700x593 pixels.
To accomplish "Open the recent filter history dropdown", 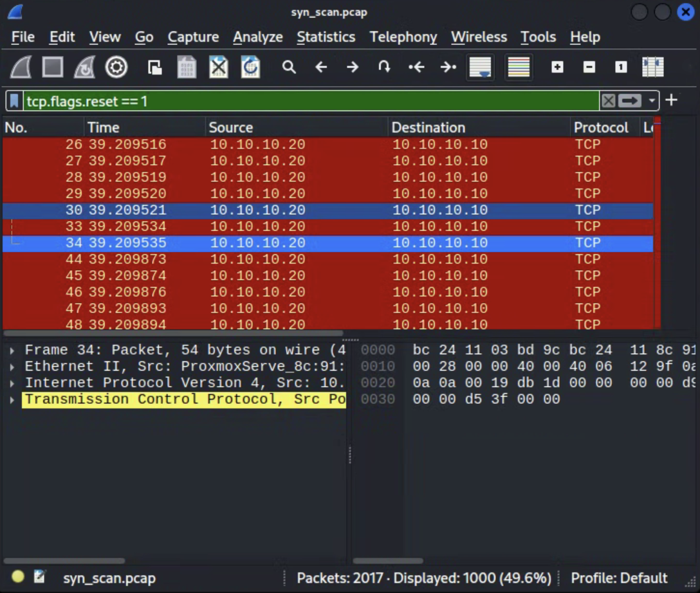I will tap(652, 101).
